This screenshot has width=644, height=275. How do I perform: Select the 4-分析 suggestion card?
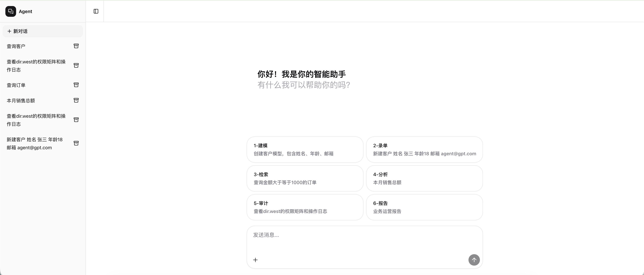click(x=425, y=178)
